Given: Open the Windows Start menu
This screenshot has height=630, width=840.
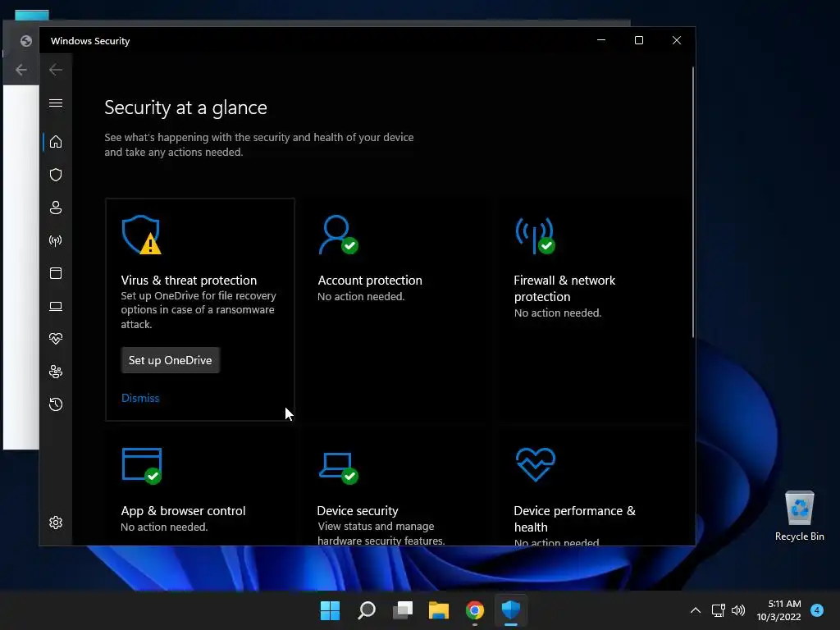Looking at the screenshot, I should 330,610.
